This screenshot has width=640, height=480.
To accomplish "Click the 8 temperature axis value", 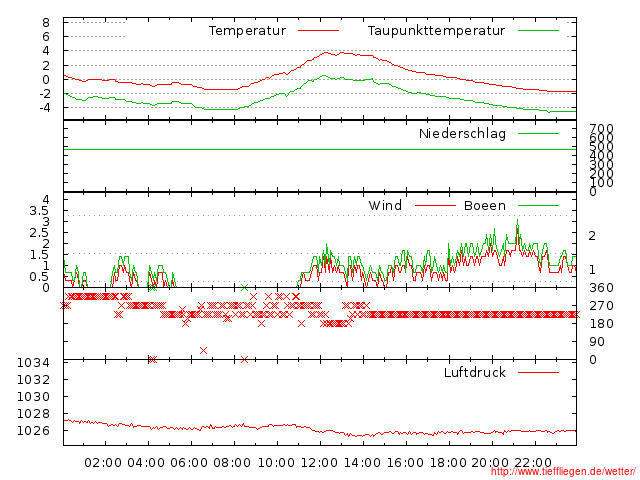I will (46, 22).
